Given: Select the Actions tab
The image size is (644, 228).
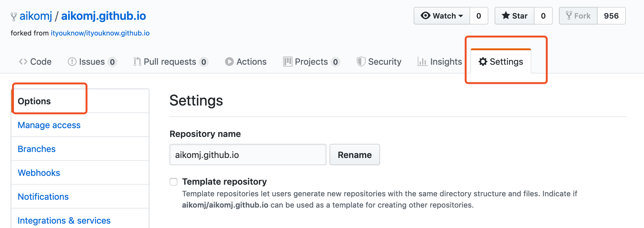Looking at the screenshot, I should (246, 62).
